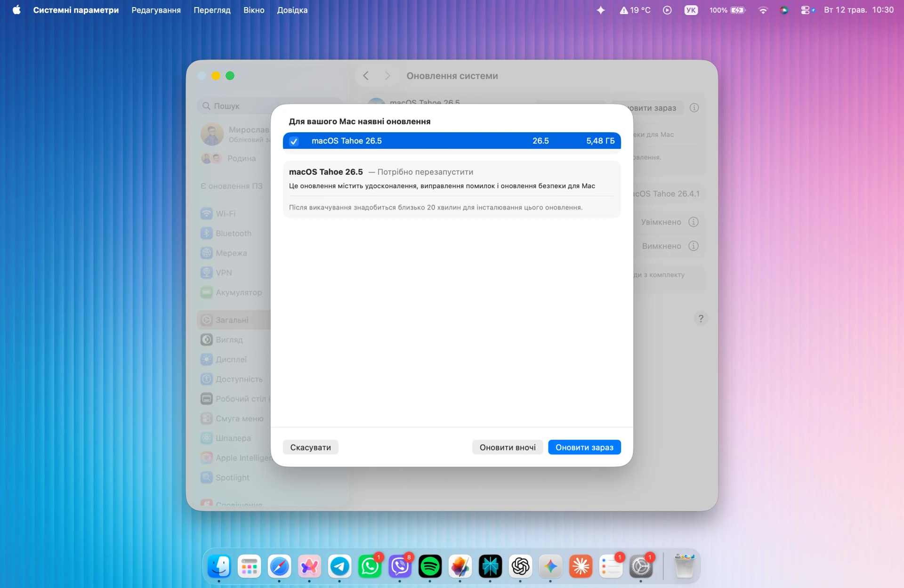The image size is (904, 588).
Task: Open the Перегляд menu
Action: tap(212, 10)
